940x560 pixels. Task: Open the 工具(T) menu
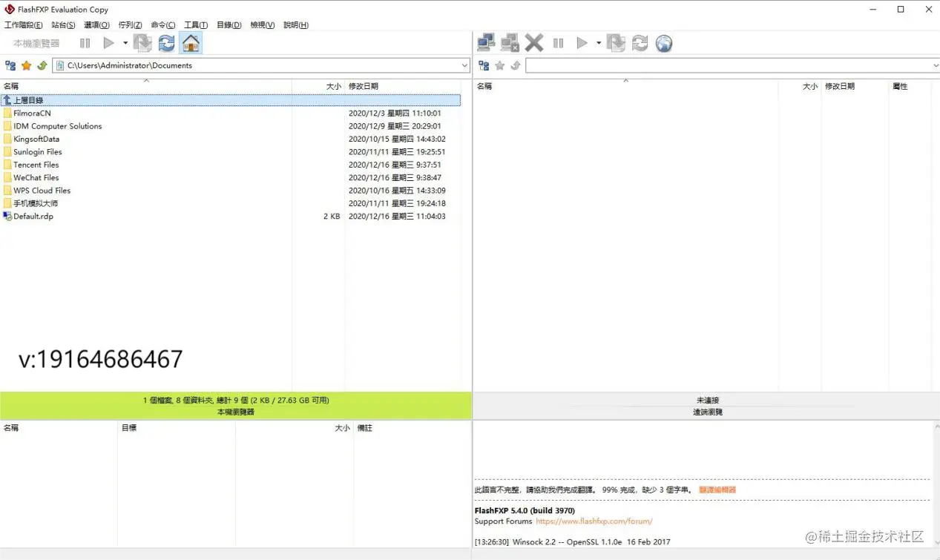coord(196,24)
